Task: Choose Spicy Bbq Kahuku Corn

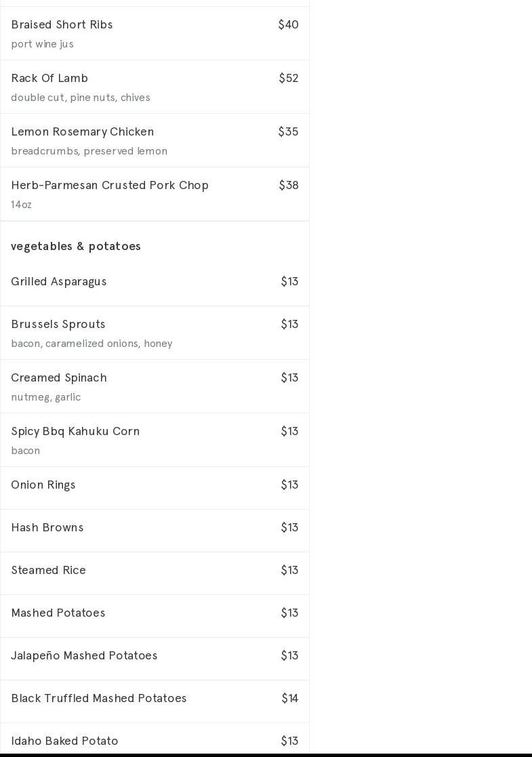Action: point(75,431)
